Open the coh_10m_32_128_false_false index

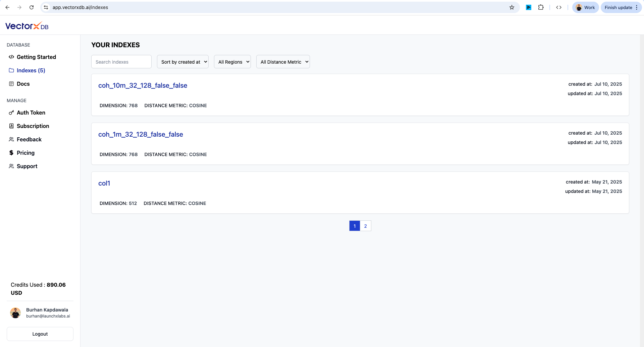tap(143, 85)
